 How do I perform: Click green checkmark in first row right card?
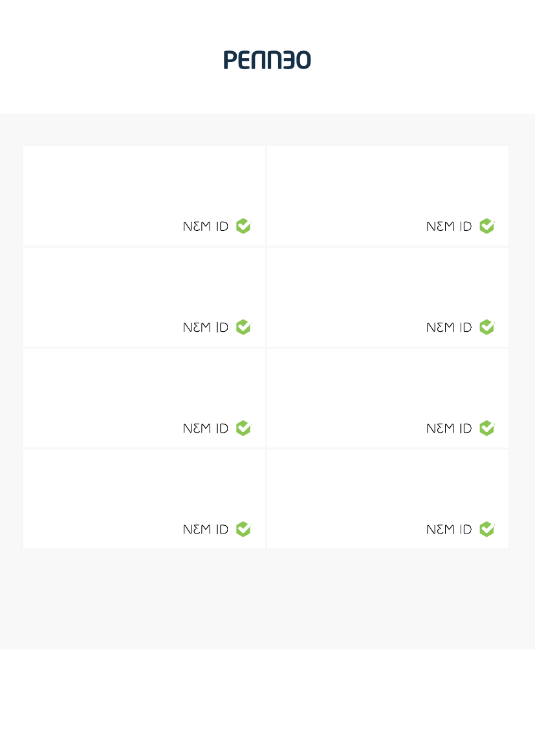487,226
